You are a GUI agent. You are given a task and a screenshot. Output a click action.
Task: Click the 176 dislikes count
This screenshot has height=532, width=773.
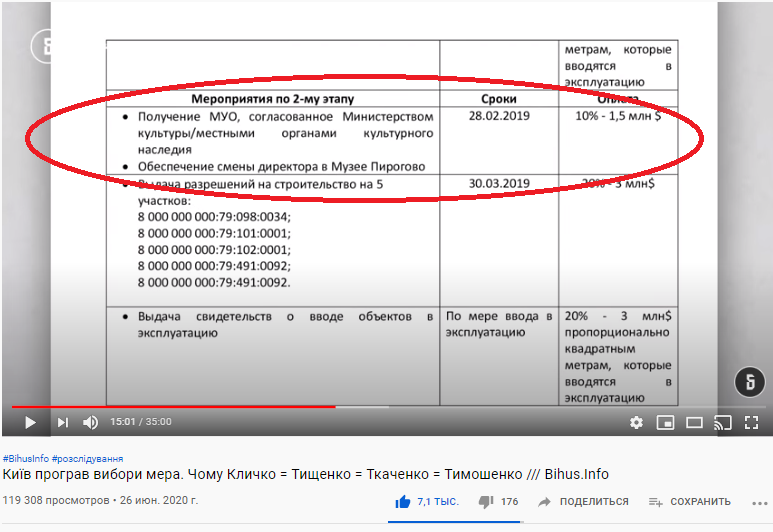coord(509,502)
